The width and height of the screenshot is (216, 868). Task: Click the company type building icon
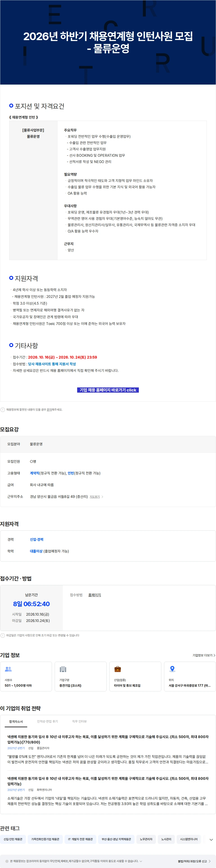tap(63, 669)
